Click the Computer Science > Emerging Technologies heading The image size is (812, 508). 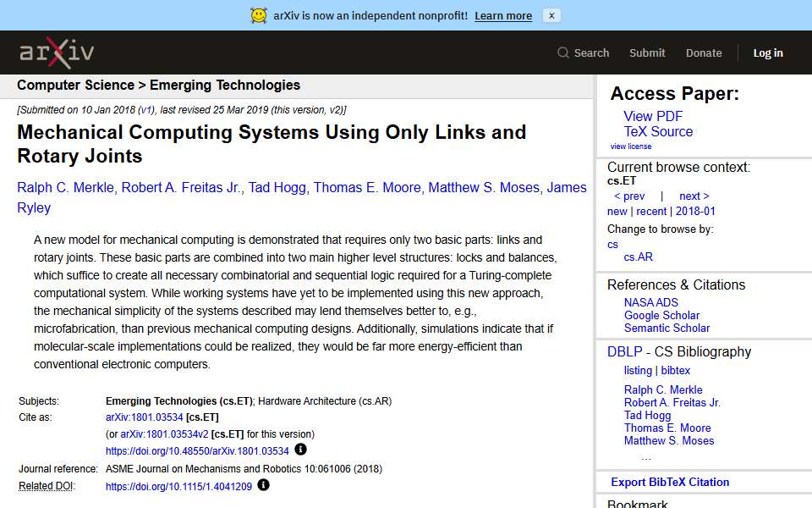[x=158, y=85]
